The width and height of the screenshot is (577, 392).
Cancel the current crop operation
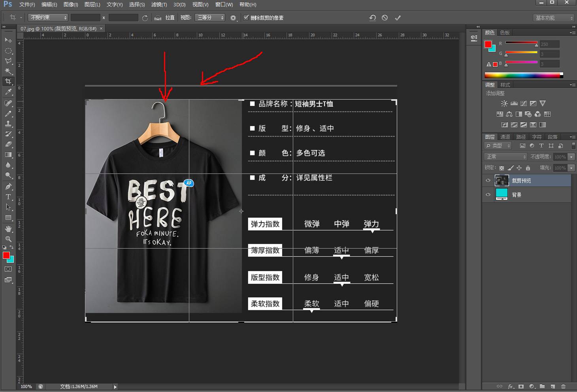385,18
